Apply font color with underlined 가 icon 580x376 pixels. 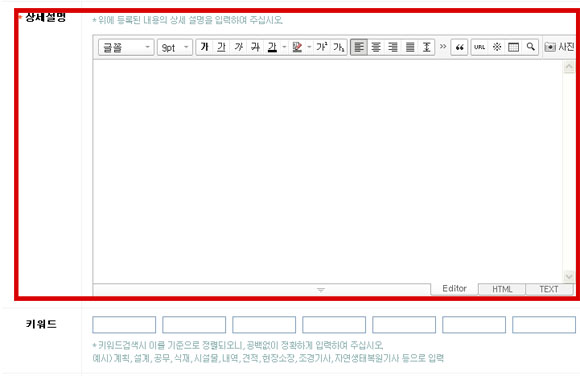[x=272, y=47]
